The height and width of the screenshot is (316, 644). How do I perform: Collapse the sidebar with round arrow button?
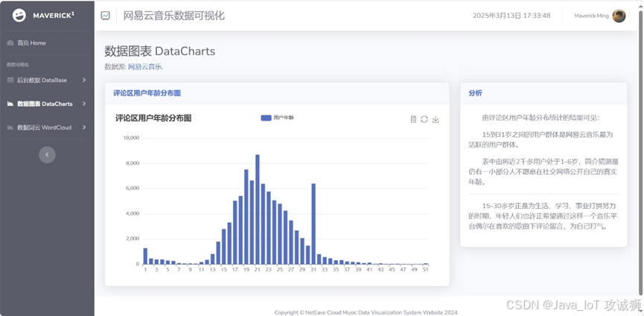(47, 154)
